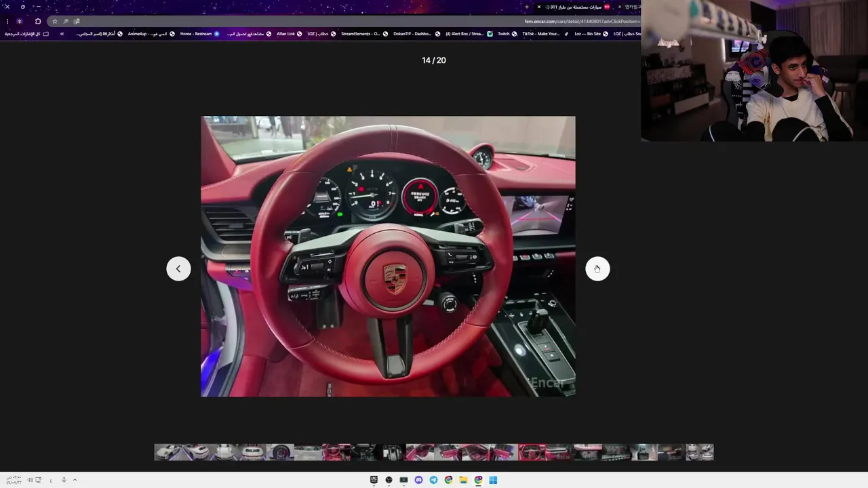Open the browser extensions puzzle icon
This screenshot has width=868, height=488.
38,21
